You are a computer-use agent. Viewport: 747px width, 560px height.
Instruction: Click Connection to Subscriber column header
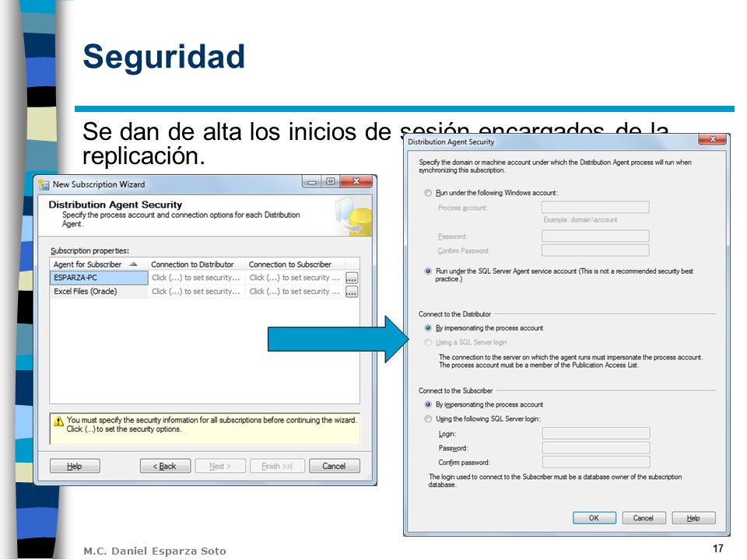(294, 264)
